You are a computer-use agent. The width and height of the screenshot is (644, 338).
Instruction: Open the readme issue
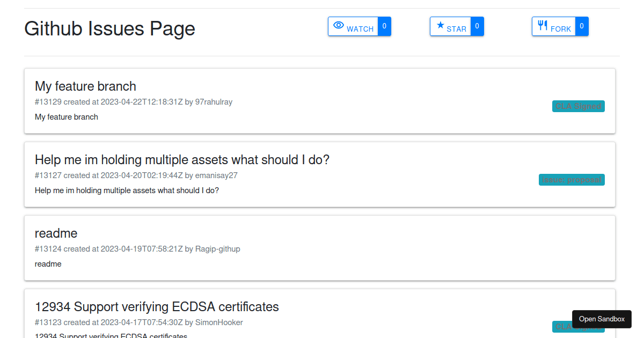tap(56, 233)
